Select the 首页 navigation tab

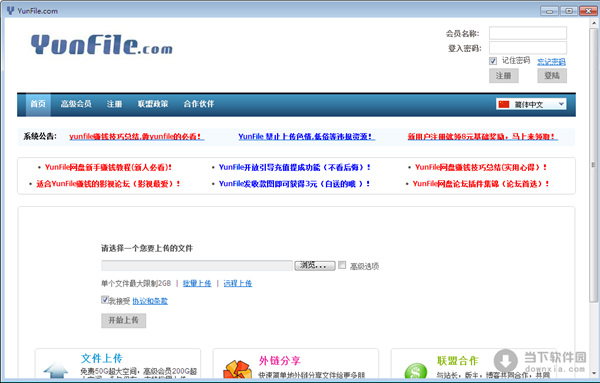pos(38,104)
